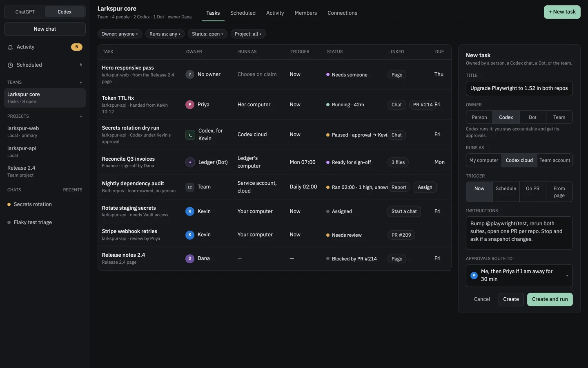588x368 pixels.
Task: Click the grey dot beside Flaky test triage
Action: coord(9,222)
